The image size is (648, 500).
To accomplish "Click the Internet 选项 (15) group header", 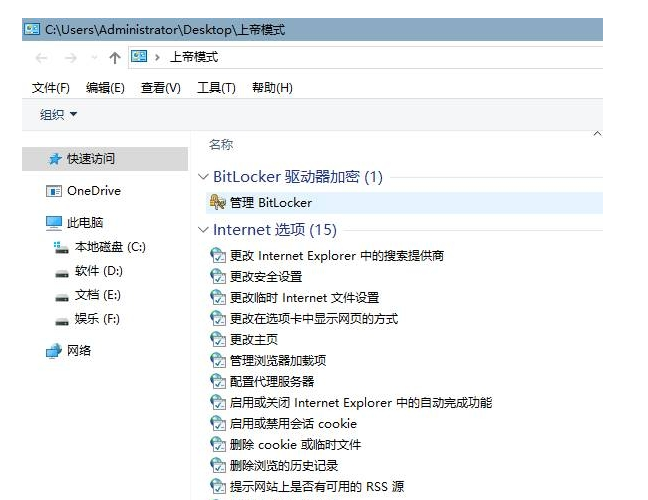I will [275, 230].
